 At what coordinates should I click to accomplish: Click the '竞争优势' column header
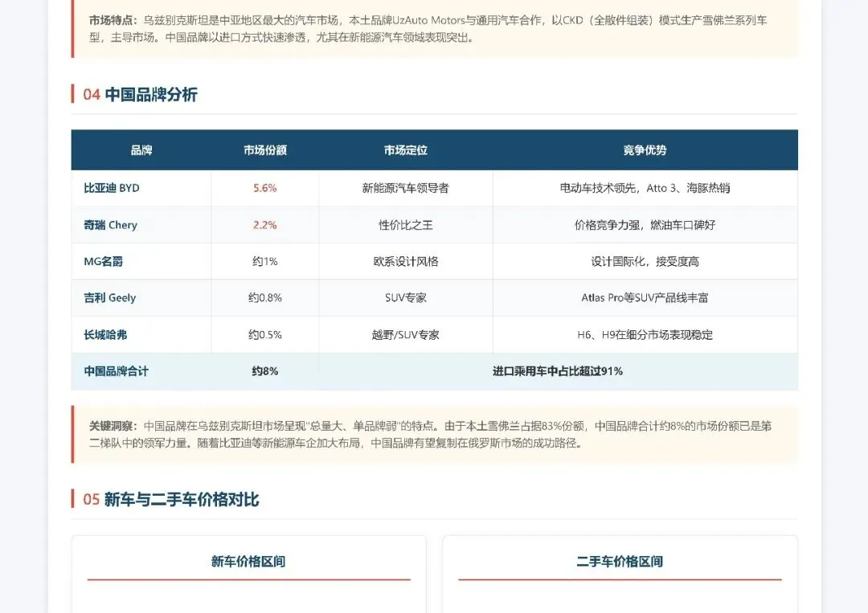click(645, 150)
